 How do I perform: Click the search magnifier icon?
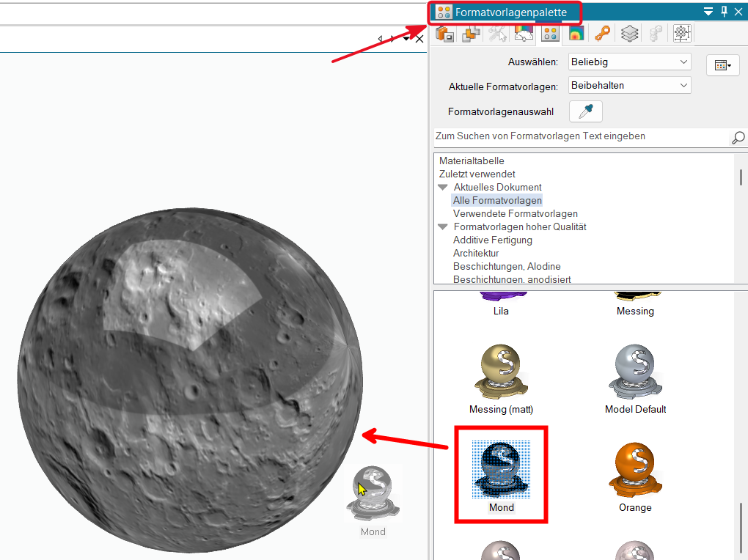738,138
